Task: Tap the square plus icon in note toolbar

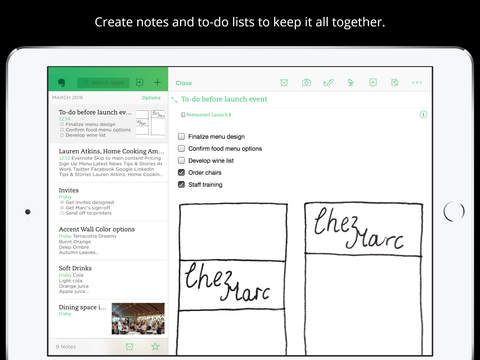Action: [x=373, y=83]
